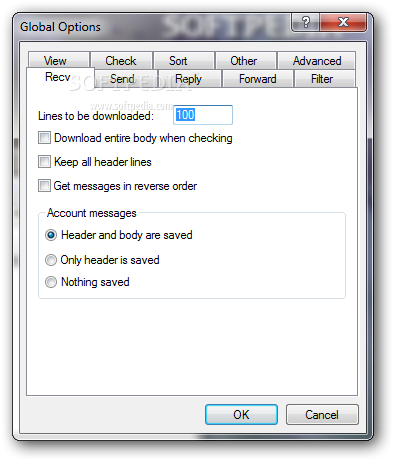
Task: Click the Lines to be downloaded field
Action: 203,115
